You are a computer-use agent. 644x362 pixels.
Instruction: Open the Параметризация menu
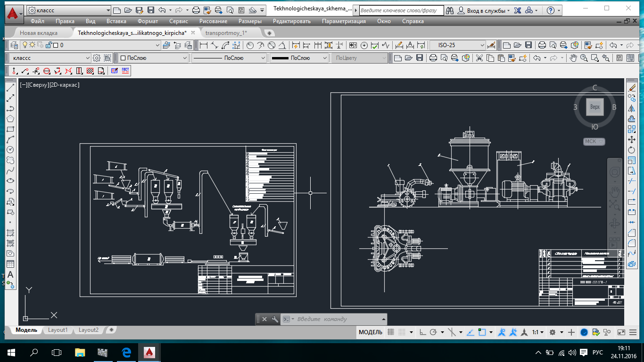click(344, 21)
